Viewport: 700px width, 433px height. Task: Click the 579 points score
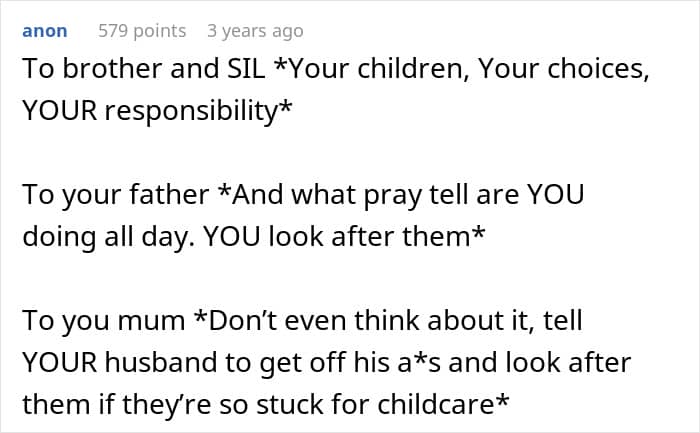pyautogui.click(x=142, y=31)
